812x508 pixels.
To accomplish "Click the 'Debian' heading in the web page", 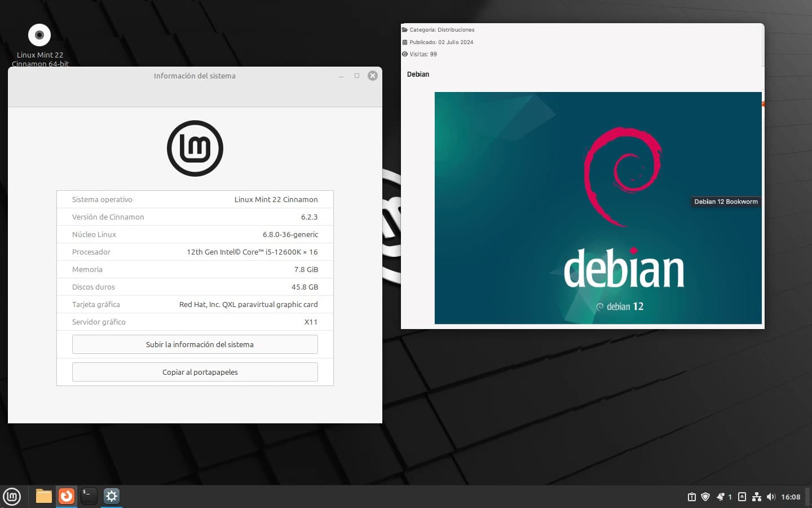I will (x=418, y=74).
